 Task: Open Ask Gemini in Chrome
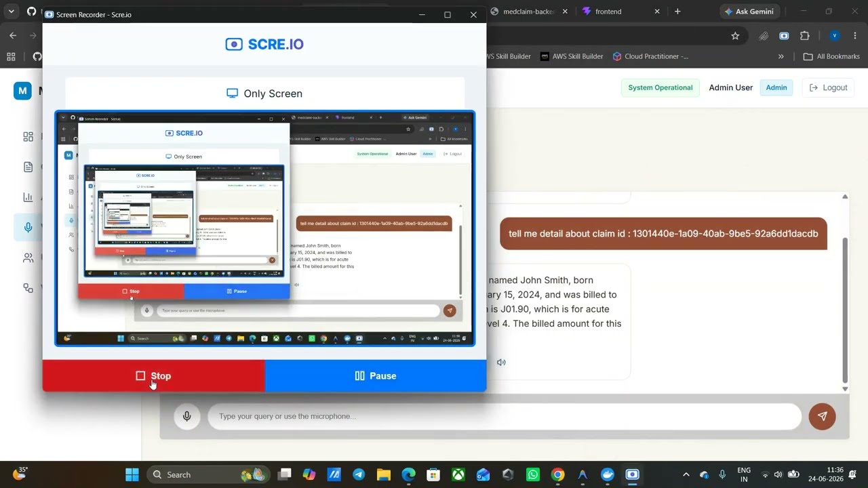[749, 12]
